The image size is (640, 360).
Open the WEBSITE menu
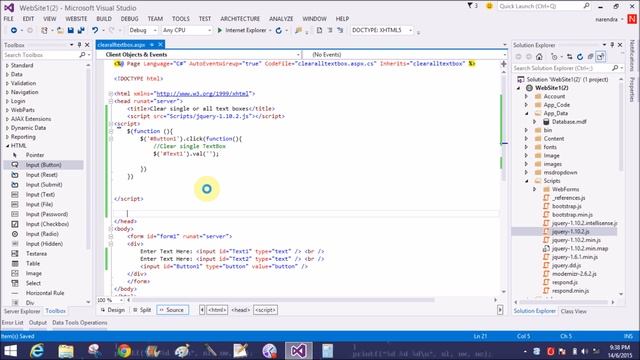click(x=76, y=19)
